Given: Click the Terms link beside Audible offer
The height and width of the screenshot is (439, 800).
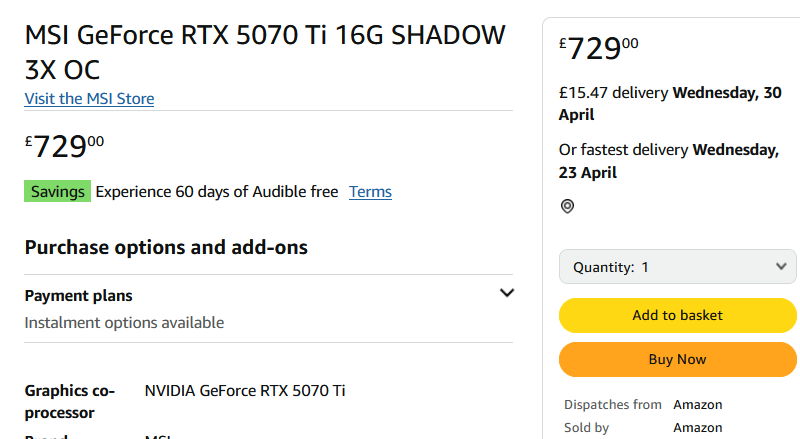Looking at the screenshot, I should pos(370,192).
